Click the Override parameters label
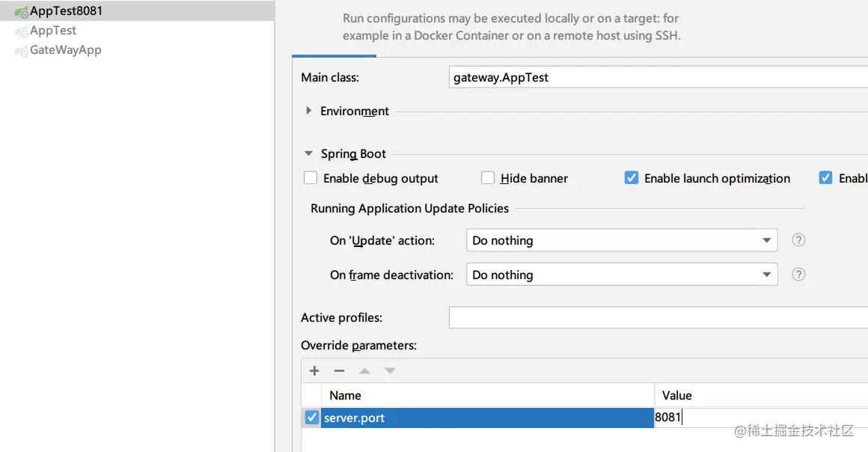Viewport: 868px width, 452px height. click(358, 345)
